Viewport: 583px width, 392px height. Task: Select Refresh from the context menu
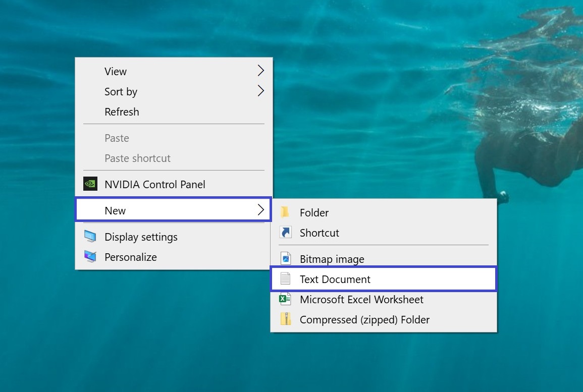[x=122, y=112]
